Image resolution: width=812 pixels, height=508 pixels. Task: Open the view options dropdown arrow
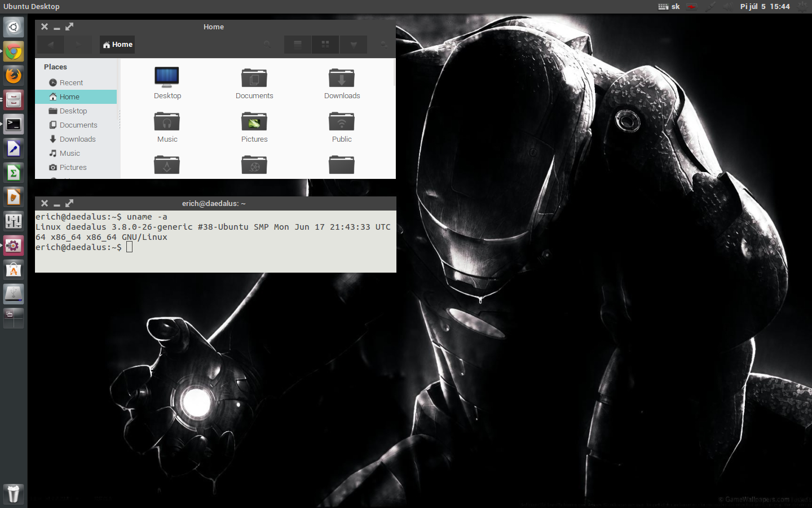click(354, 45)
